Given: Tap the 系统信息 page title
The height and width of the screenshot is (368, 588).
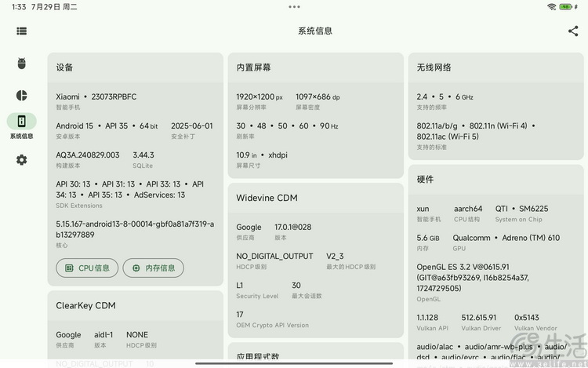Looking at the screenshot, I should click(x=315, y=31).
